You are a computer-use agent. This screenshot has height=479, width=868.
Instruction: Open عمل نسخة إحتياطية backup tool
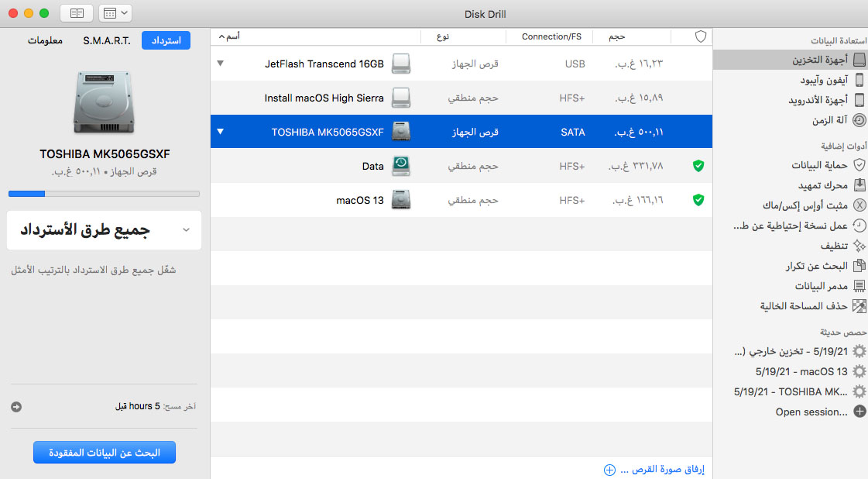pos(791,226)
